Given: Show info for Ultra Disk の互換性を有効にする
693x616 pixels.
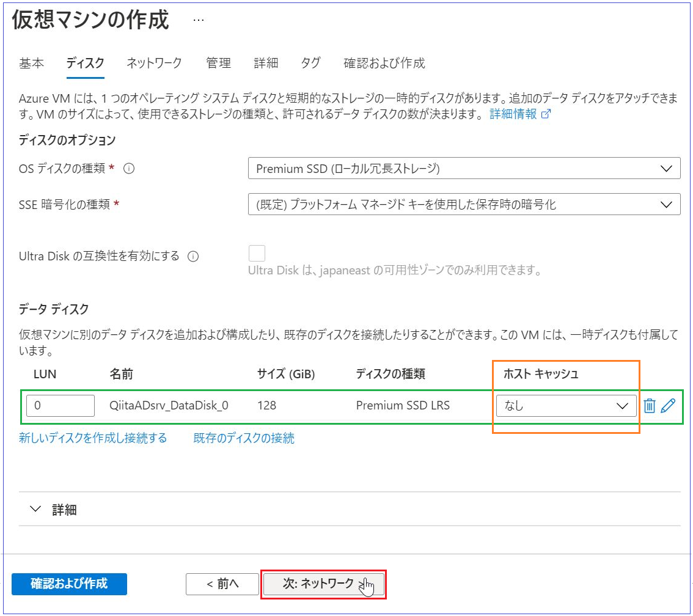Looking at the screenshot, I should tap(193, 256).
